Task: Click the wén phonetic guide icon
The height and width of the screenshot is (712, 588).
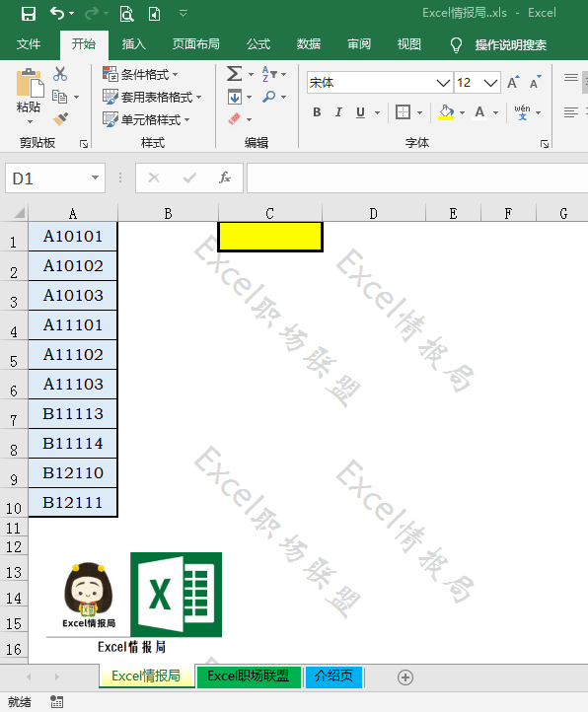Action: coord(523,112)
